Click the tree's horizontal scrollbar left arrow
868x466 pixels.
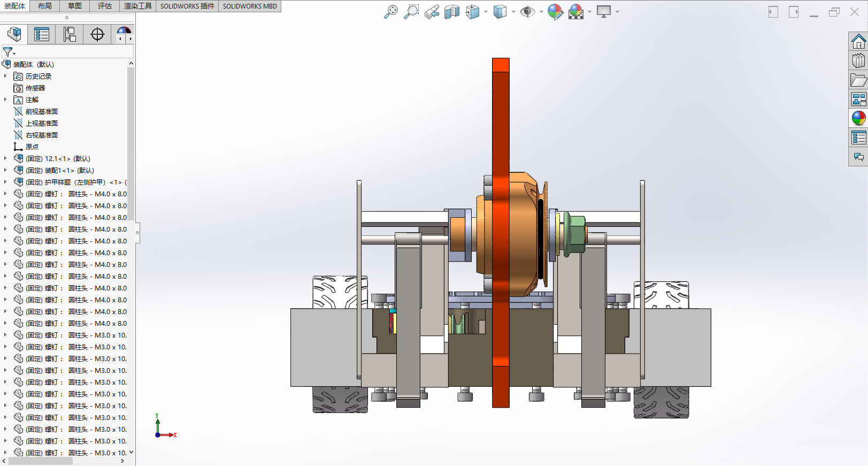(x=4, y=461)
